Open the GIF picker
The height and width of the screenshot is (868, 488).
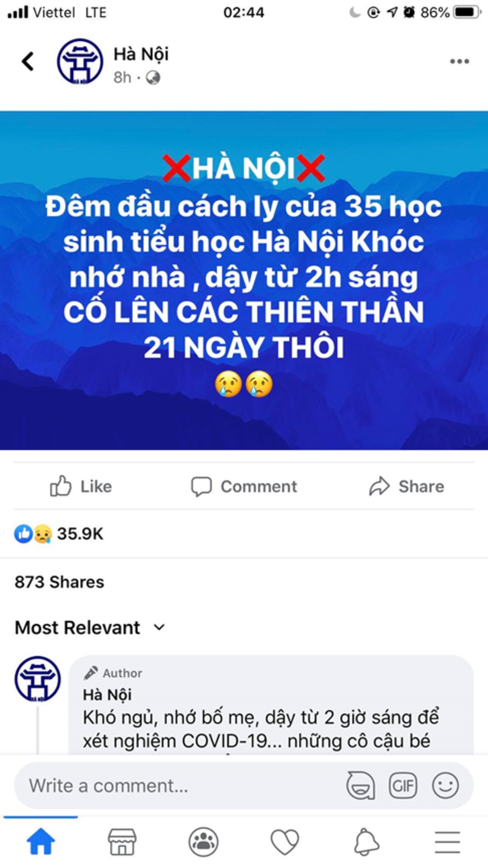pyautogui.click(x=403, y=785)
